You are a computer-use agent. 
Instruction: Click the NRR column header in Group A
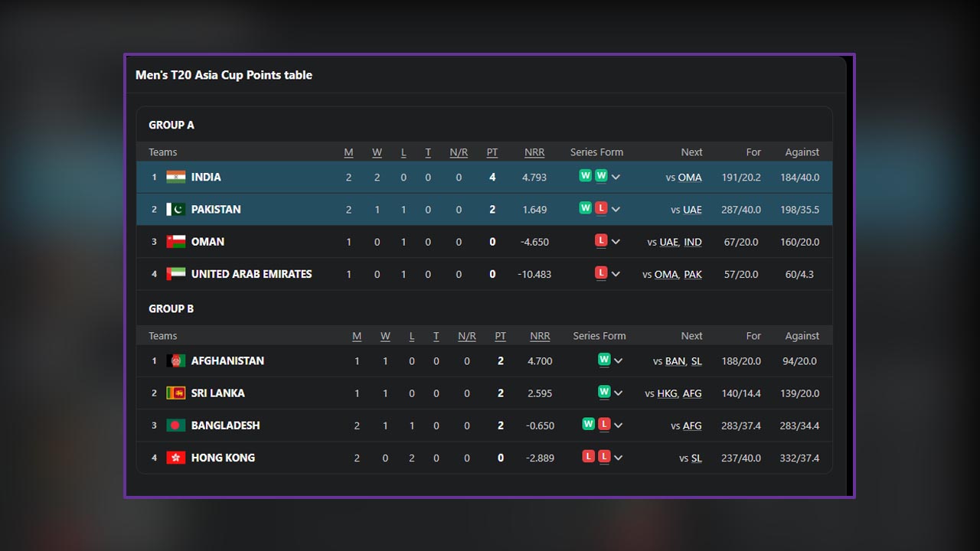534,152
